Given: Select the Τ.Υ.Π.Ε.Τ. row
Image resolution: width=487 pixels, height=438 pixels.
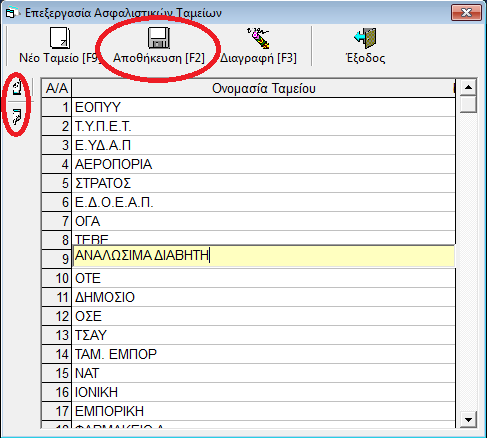Looking at the screenshot, I should pyautogui.click(x=263, y=126).
